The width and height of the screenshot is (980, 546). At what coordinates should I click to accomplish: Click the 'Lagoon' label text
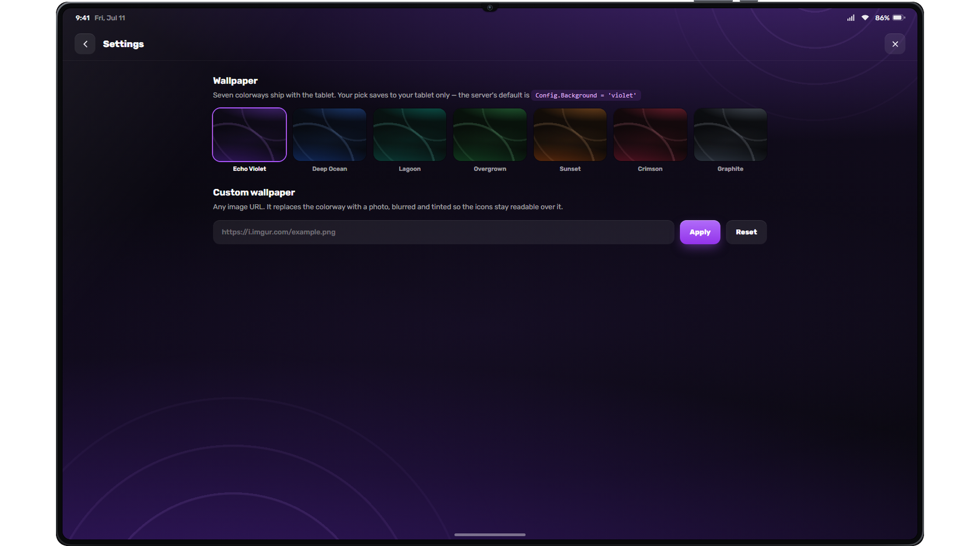click(410, 169)
